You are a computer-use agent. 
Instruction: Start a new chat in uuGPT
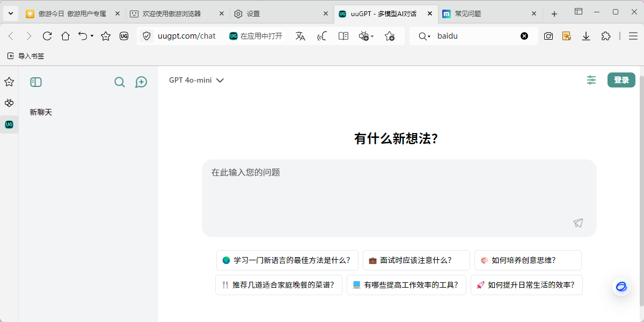(141, 82)
